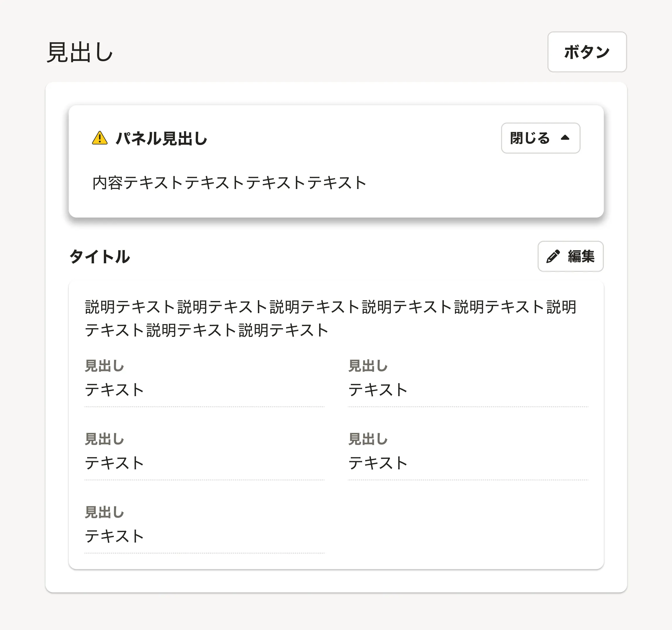Click the 内容テキスト panel body text

[x=229, y=183]
